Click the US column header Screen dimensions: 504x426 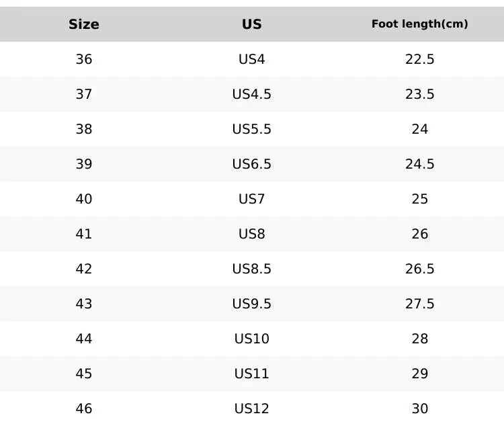point(252,24)
